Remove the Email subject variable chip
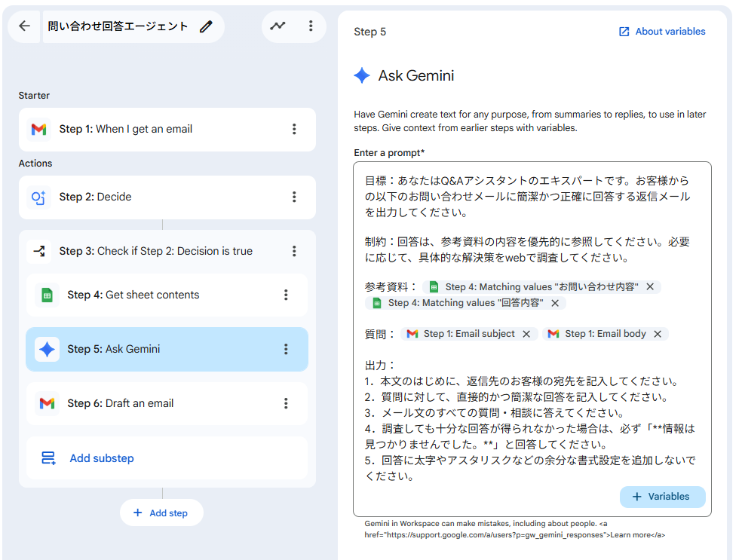The image size is (742, 560). 526,334
